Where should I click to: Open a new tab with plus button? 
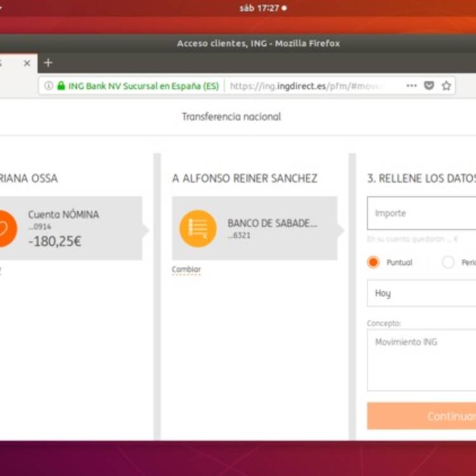tap(48, 63)
